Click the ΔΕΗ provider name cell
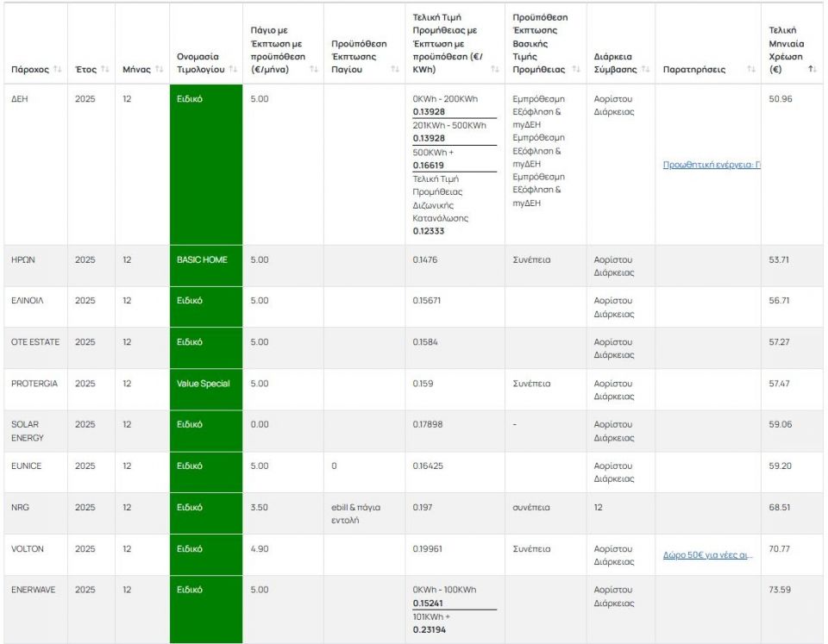 click(21, 99)
